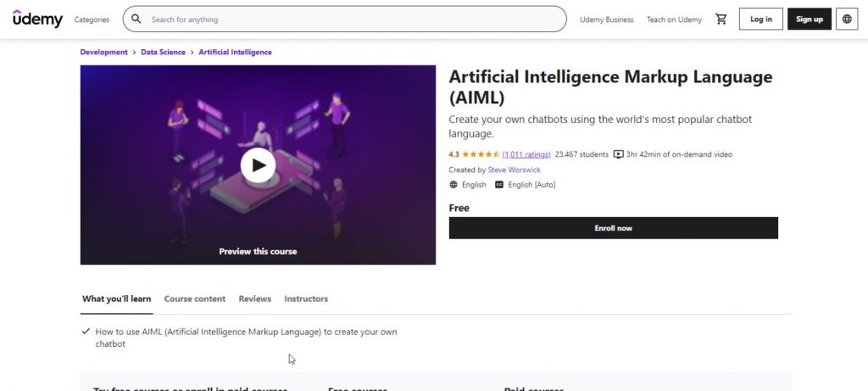Switch to the Reviews tab

[254, 299]
